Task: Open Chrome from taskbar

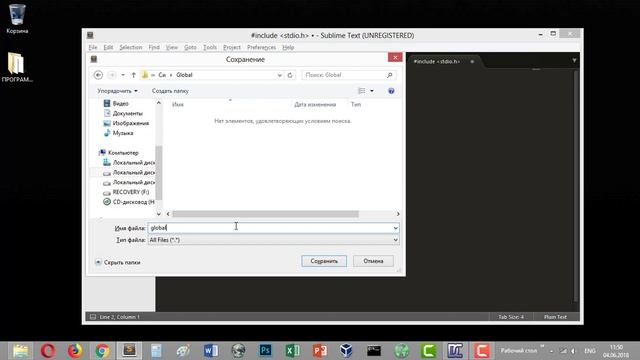Action: pos(102,351)
